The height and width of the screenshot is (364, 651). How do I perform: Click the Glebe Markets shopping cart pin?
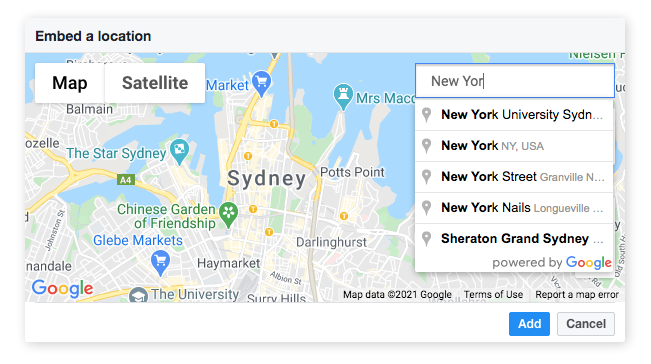pos(161,262)
